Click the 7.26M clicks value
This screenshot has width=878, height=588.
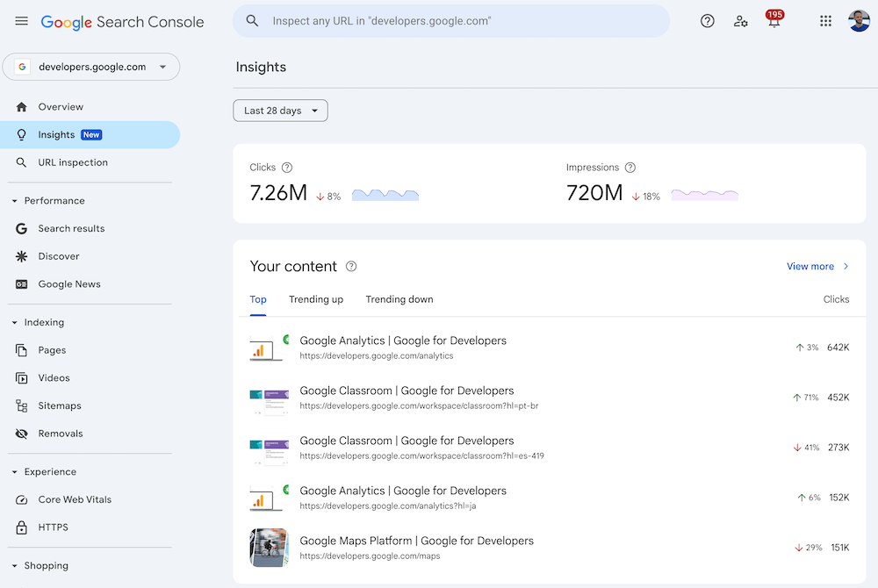pyautogui.click(x=278, y=193)
